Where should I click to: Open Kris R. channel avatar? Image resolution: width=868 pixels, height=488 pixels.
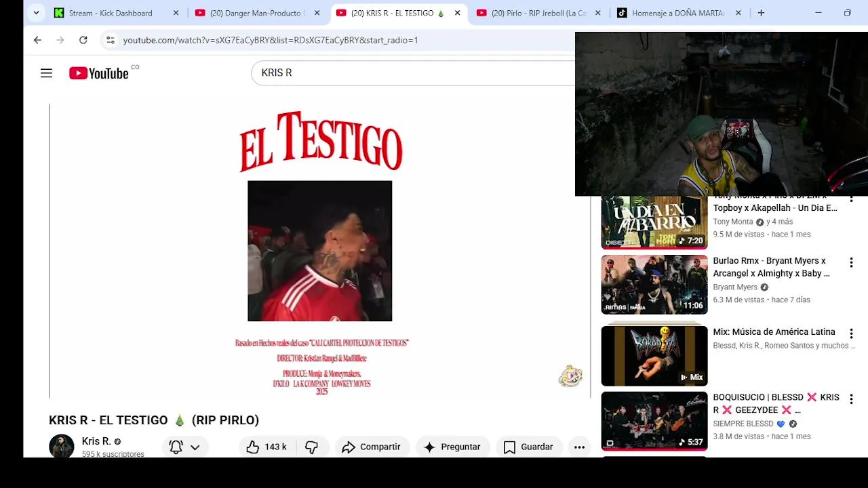pyautogui.click(x=62, y=446)
